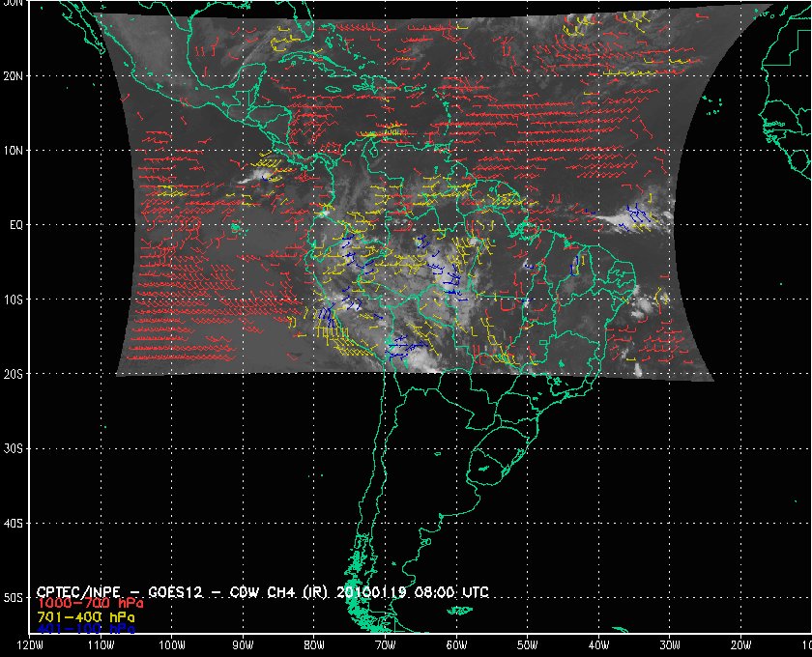Select the yellow 701-400 hPa legend entry
The width and height of the screenshot is (812, 657).
(85, 617)
